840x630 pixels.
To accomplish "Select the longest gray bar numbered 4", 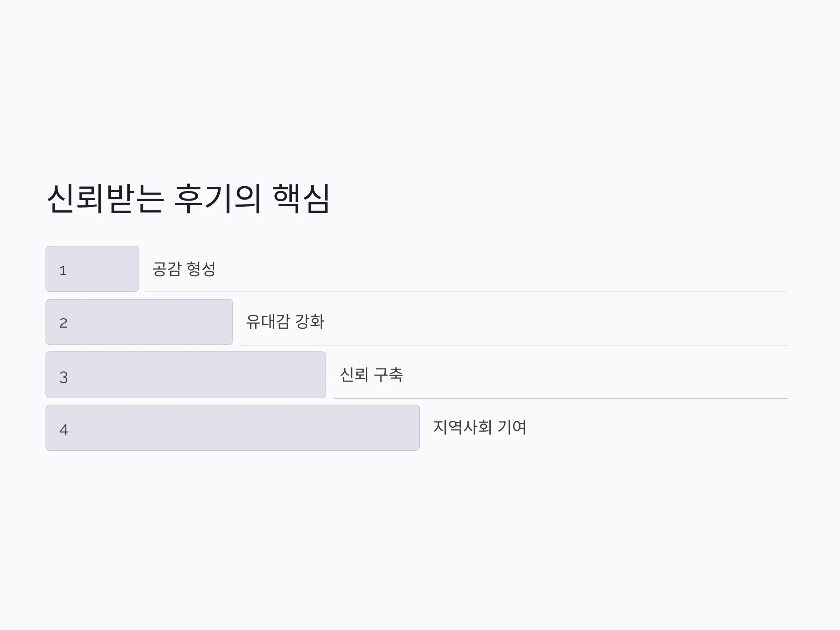I will pyautogui.click(x=232, y=428).
